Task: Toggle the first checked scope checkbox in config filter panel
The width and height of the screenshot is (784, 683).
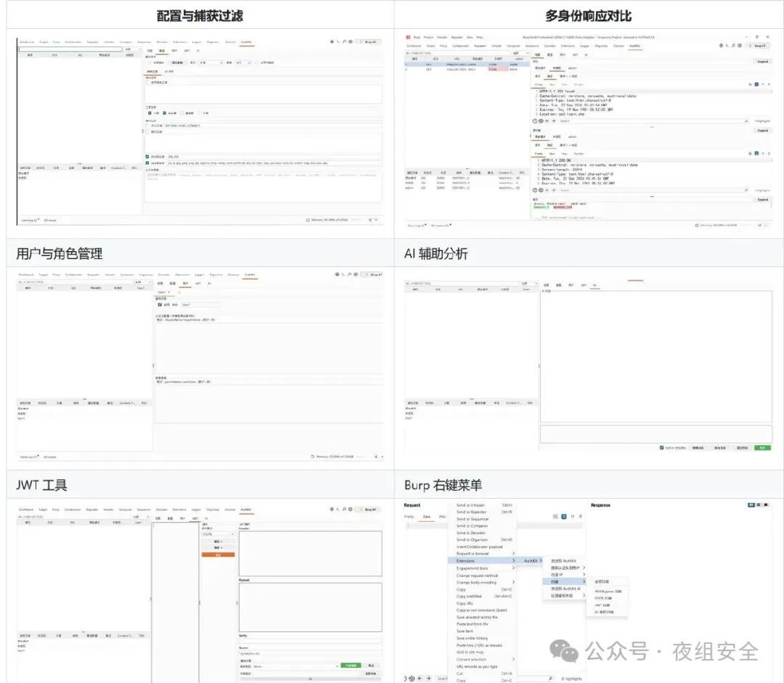Action: pyautogui.click(x=150, y=113)
